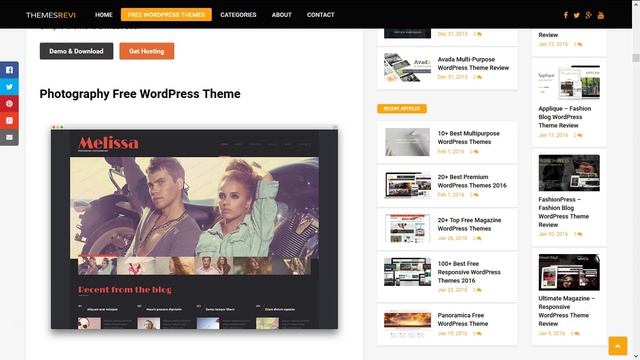The height and width of the screenshot is (360, 640).
Task: Click the 100+ Best Free Responsive themes thumbnail
Action: 407,272
